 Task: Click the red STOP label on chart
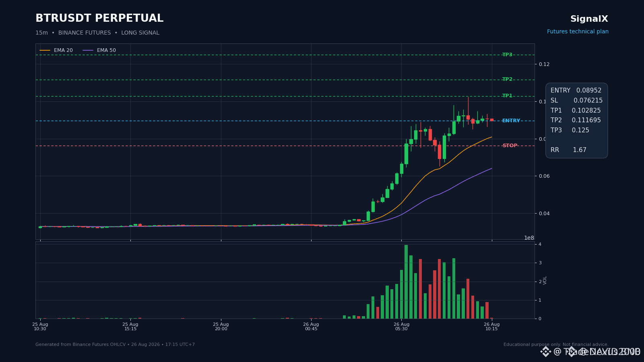(510, 146)
